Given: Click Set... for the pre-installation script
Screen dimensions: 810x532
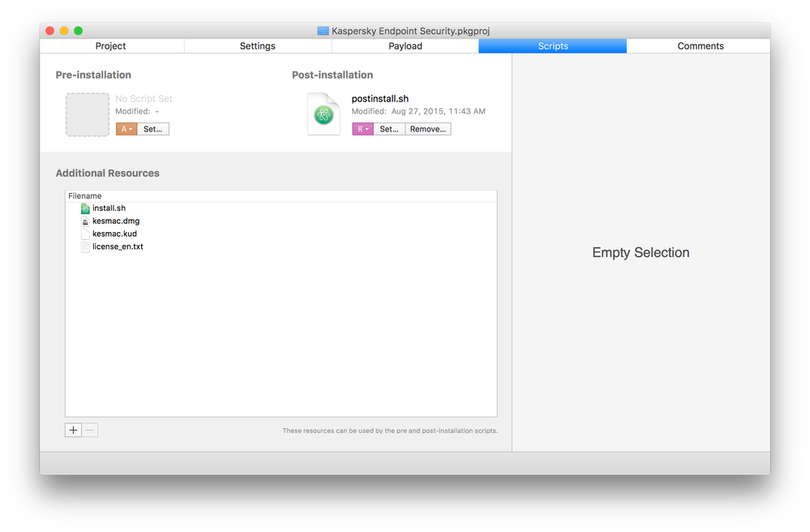Looking at the screenshot, I should tap(153, 129).
